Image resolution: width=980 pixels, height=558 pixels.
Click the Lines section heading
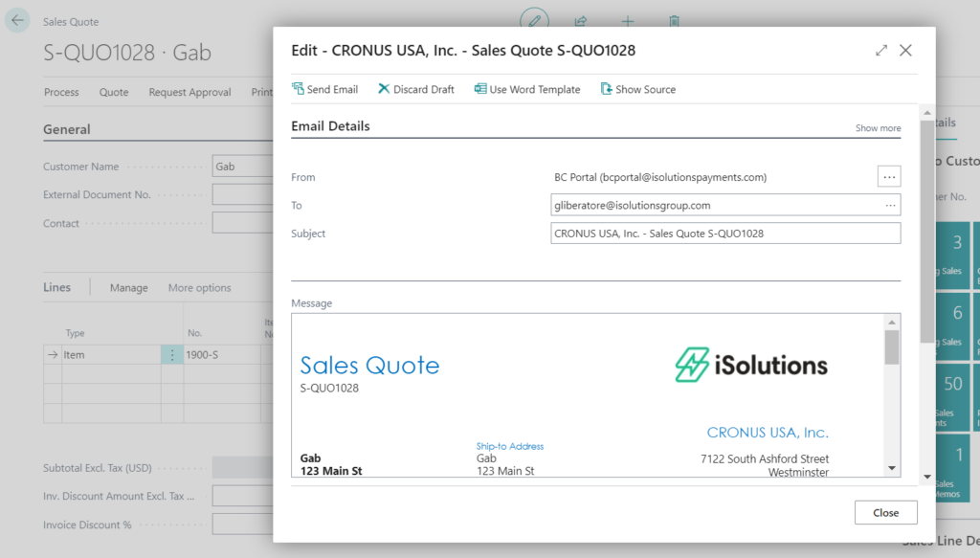pyautogui.click(x=56, y=287)
